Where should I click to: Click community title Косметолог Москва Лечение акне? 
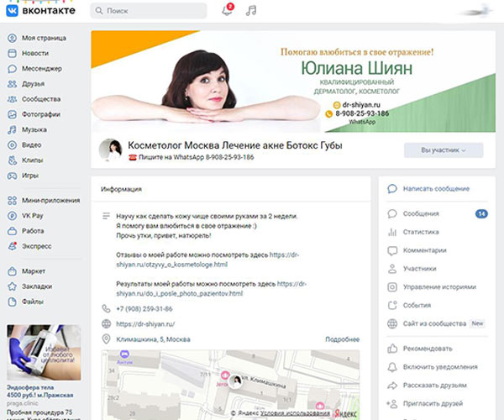pyautogui.click(x=235, y=145)
